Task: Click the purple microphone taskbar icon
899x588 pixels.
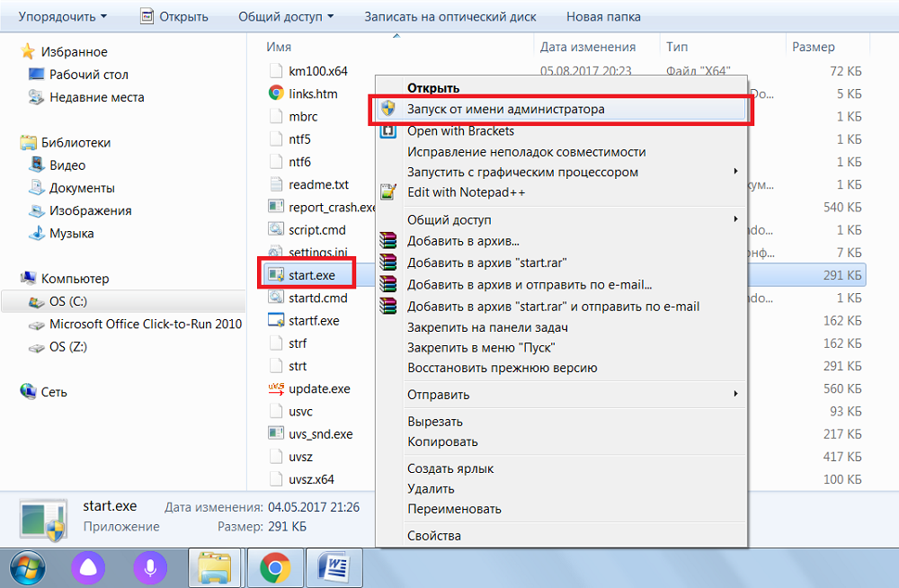Action: 150,568
